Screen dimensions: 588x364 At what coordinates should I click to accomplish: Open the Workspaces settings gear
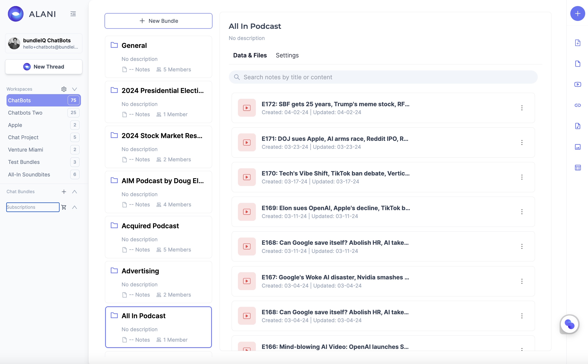(x=64, y=89)
